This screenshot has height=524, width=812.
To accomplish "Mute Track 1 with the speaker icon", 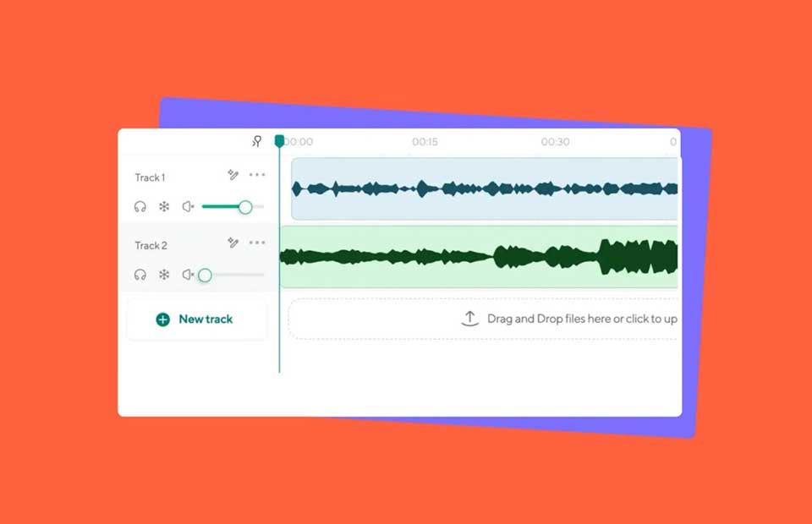I will [188, 207].
